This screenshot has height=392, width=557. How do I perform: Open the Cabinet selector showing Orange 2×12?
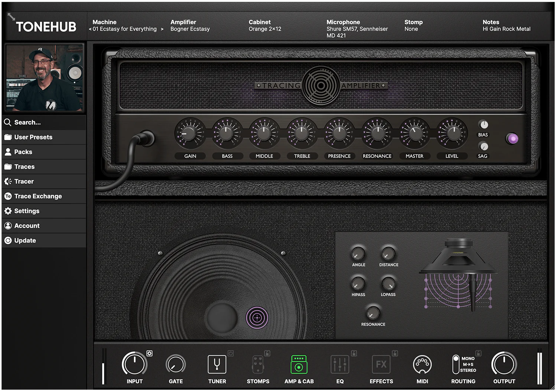pos(265,26)
